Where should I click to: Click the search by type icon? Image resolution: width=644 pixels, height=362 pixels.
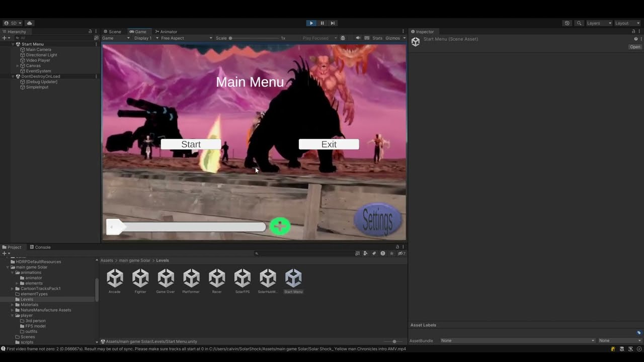tap(366, 253)
